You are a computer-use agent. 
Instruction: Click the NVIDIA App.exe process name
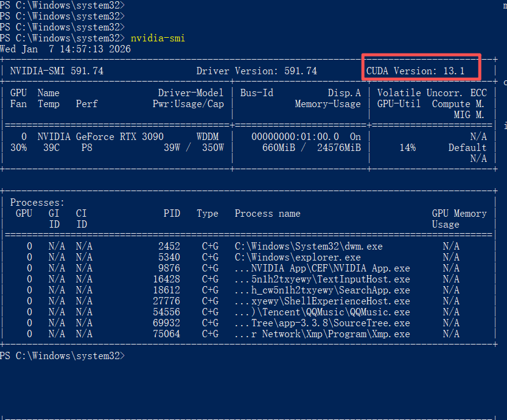pos(323,268)
